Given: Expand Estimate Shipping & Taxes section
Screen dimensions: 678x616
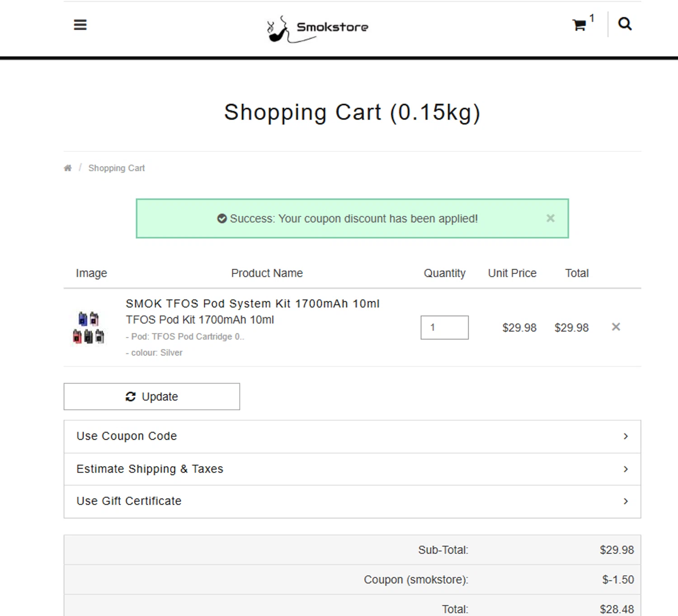Looking at the screenshot, I should 352,469.
